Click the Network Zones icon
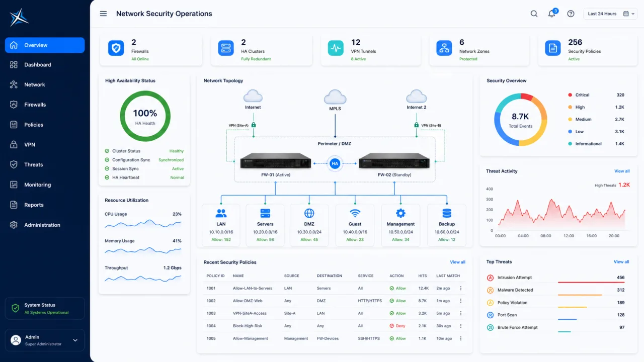This screenshot has width=644, height=362. [444, 48]
